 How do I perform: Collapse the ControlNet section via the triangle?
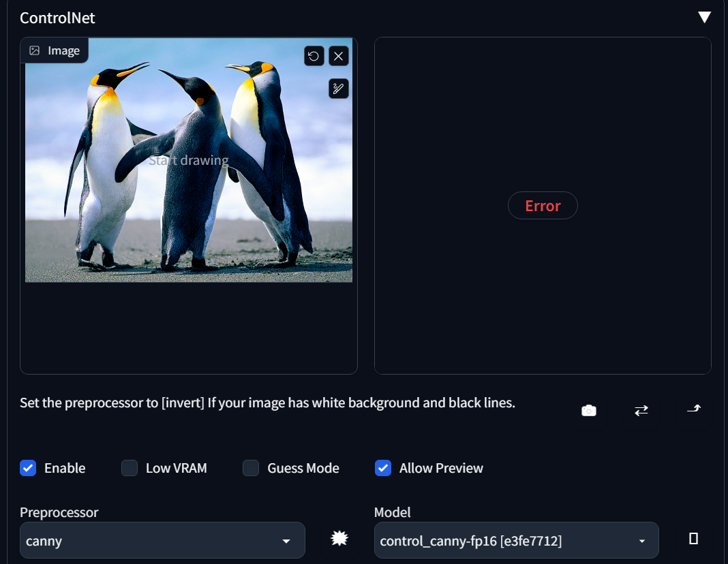click(x=704, y=16)
